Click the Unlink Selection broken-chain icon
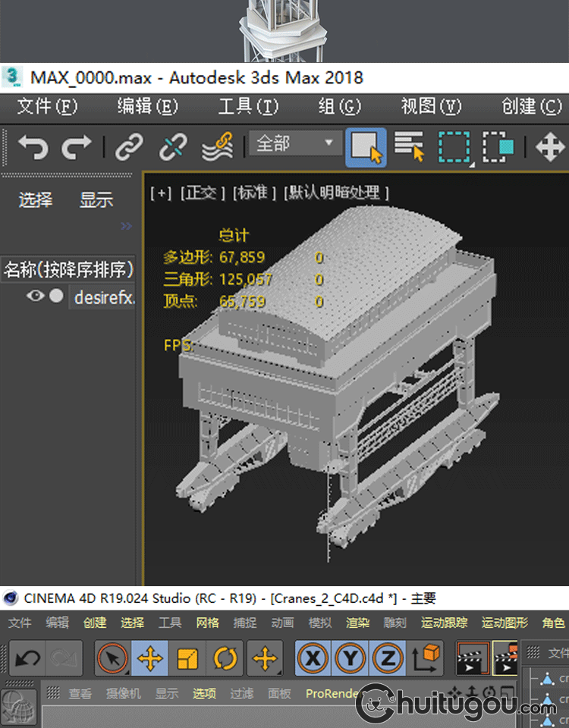The image size is (569, 728). click(173, 146)
